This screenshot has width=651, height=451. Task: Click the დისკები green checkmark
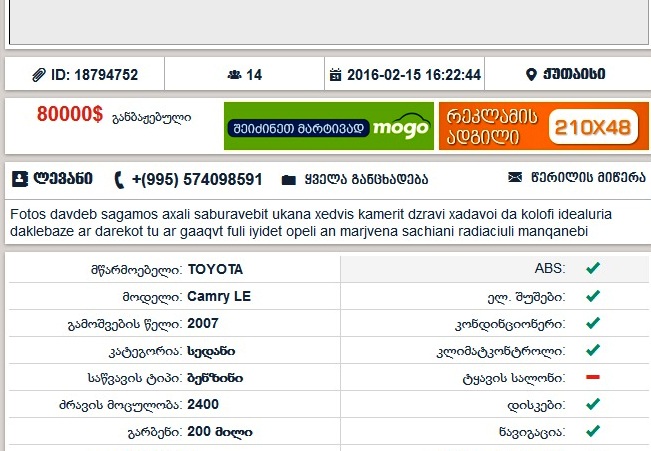(x=593, y=404)
